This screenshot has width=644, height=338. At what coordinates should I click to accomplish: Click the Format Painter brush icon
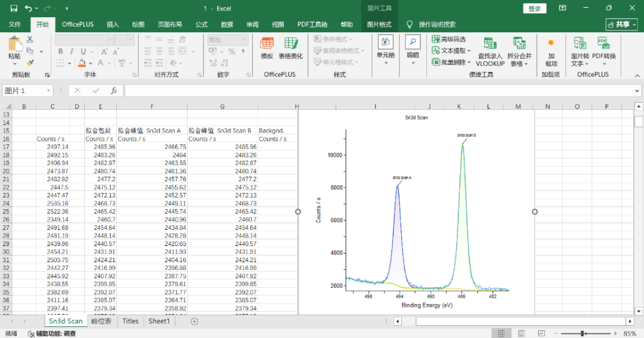tap(30, 63)
